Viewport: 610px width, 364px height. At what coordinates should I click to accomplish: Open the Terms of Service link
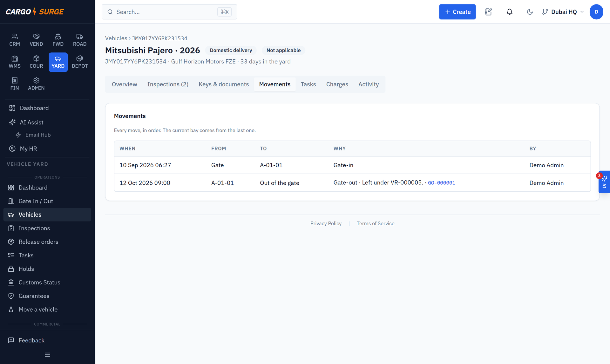click(x=376, y=223)
